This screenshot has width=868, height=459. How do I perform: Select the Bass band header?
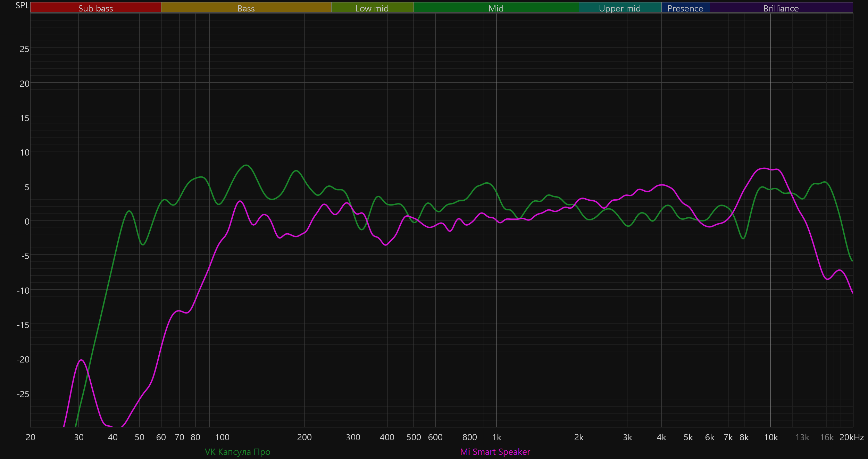tap(246, 8)
